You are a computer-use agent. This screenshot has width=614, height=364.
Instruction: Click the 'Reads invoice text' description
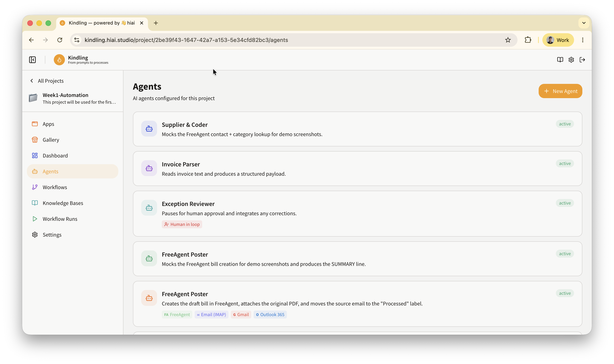pyautogui.click(x=224, y=174)
